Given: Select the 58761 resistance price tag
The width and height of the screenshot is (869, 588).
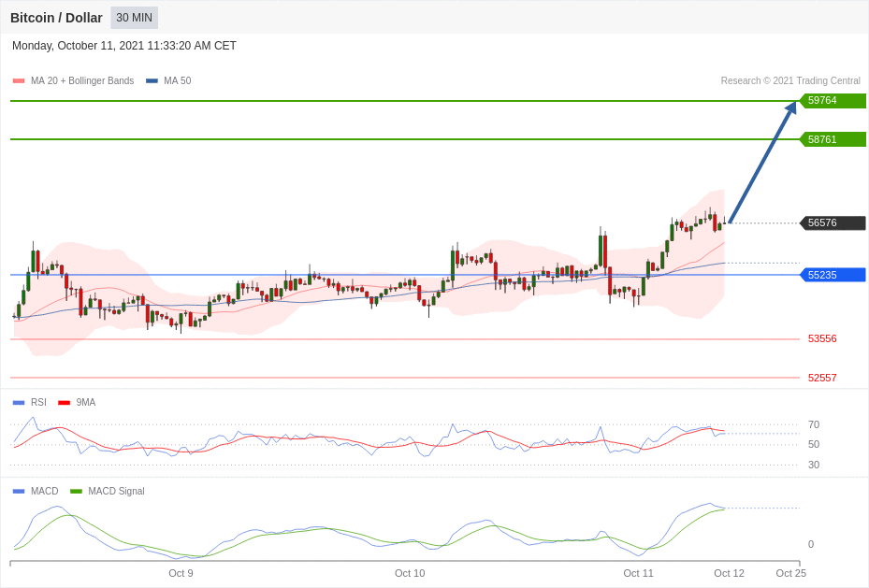Looking at the screenshot, I should click(x=833, y=139).
